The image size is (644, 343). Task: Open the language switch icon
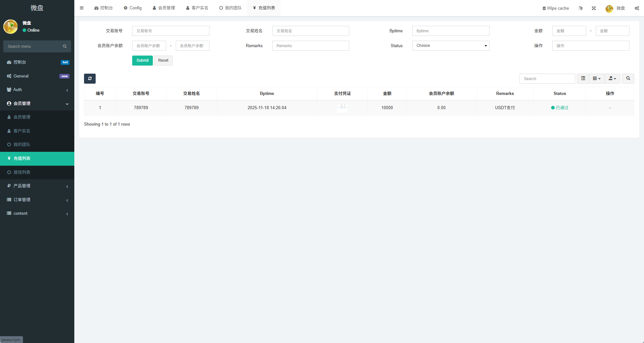pos(580,8)
